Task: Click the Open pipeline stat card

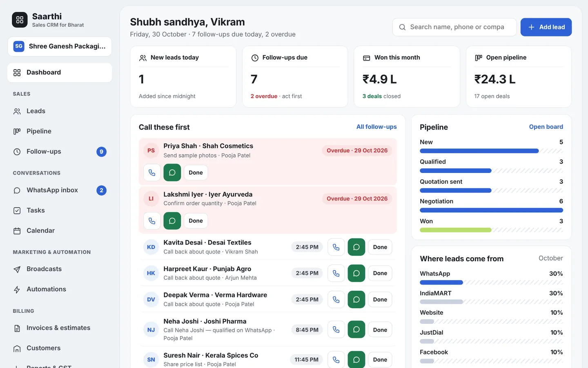Action: [519, 76]
